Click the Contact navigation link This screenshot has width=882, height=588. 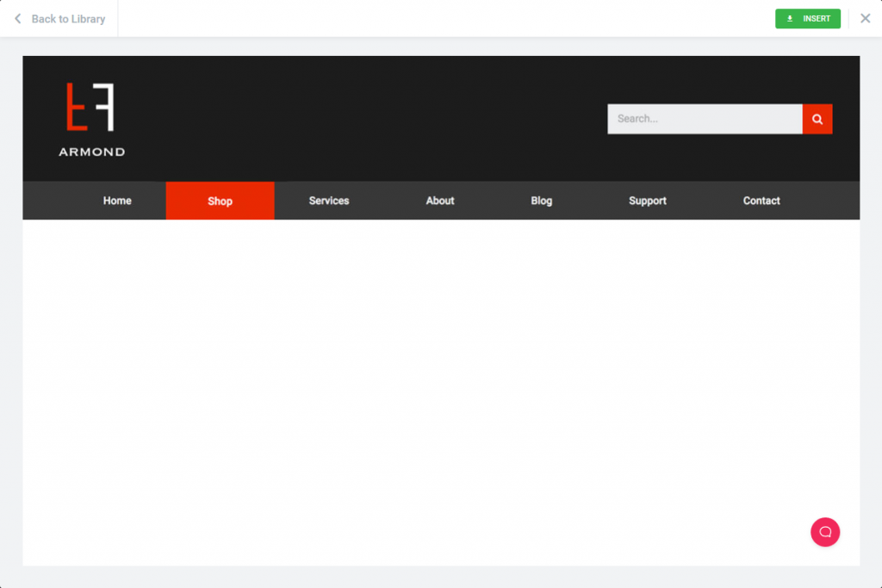761,201
